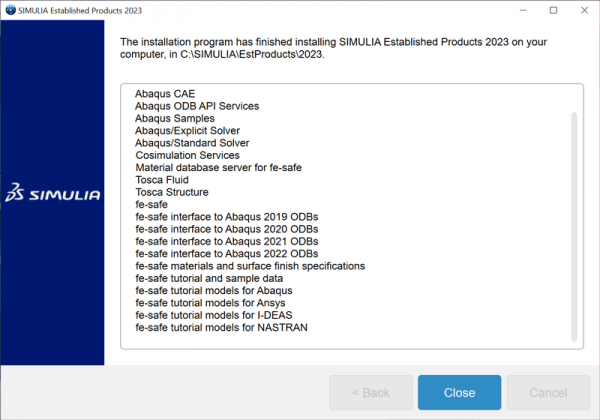Viewport: 600px width, 420px height.
Task: Select Abaqus CAE in the installed list
Action: point(165,94)
